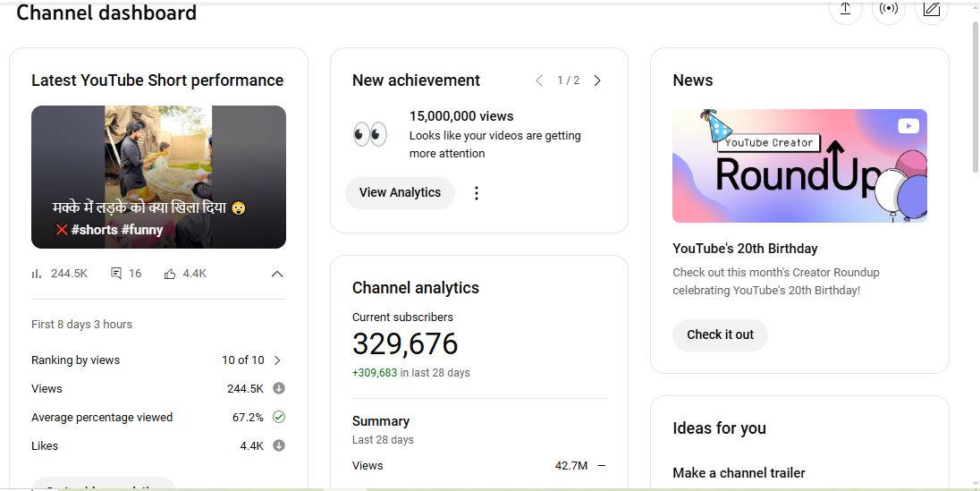This screenshot has width=980, height=491.
Task: Open the three-dot menu beside View Analytics
Action: click(477, 193)
